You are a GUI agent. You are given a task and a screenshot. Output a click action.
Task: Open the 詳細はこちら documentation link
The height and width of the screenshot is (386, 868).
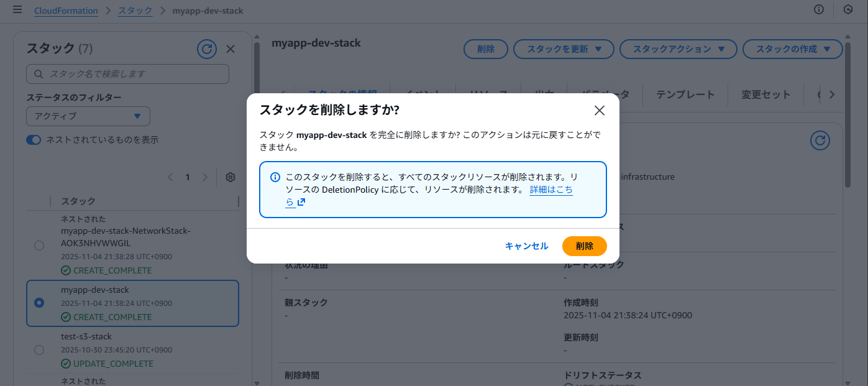pos(552,190)
